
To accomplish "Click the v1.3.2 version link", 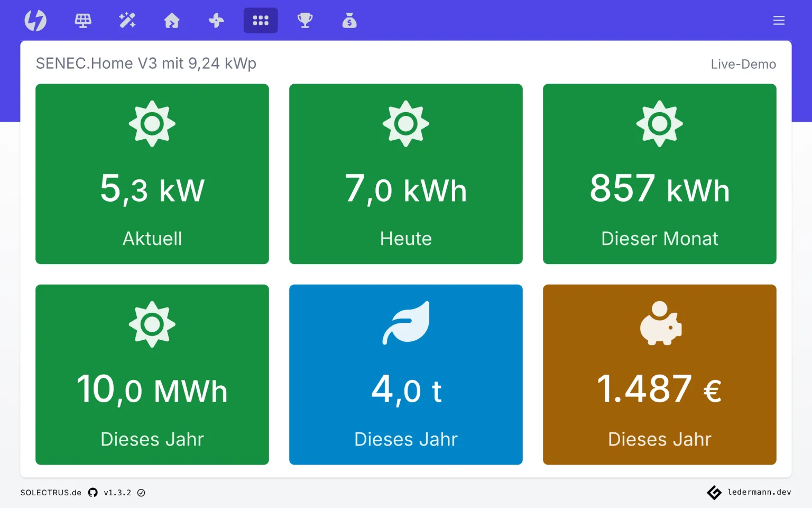I will point(117,493).
